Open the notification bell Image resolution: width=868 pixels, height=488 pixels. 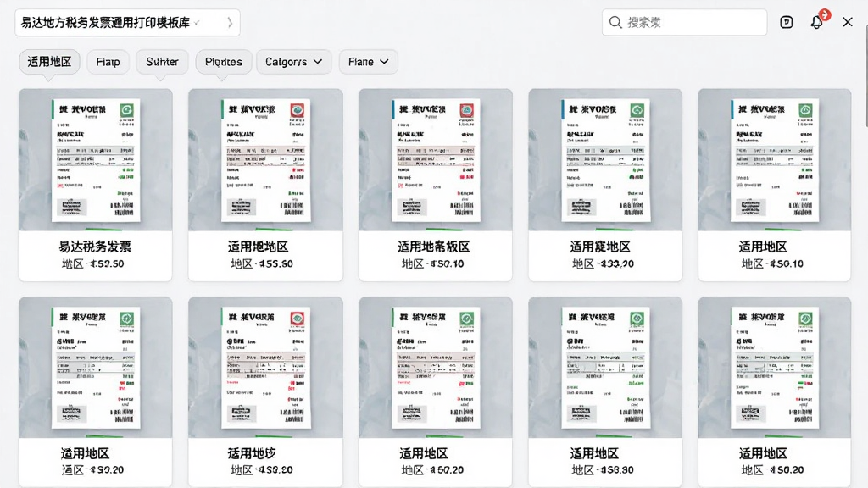(817, 21)
